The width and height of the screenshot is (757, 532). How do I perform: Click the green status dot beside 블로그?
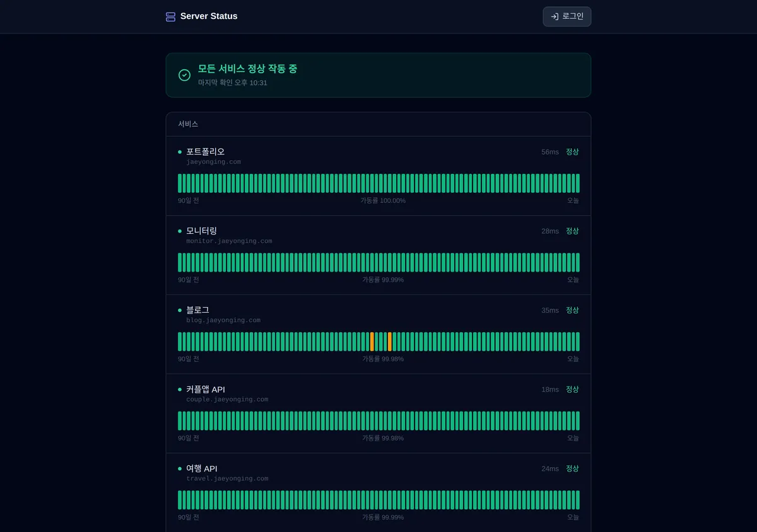coord(180,310)
